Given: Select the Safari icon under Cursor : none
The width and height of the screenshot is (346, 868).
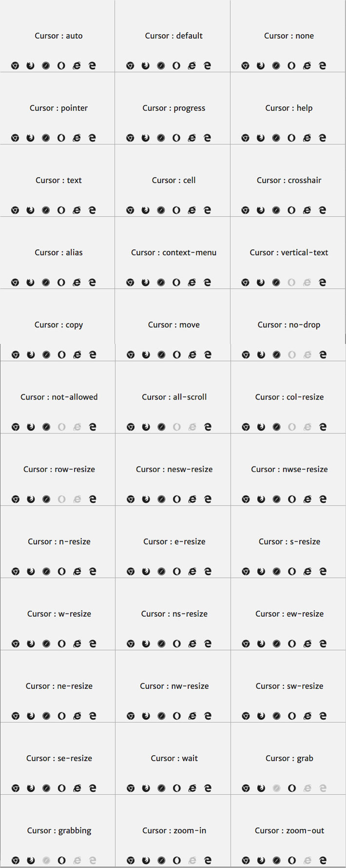Looking at the screenshot, I should [276, 66].
